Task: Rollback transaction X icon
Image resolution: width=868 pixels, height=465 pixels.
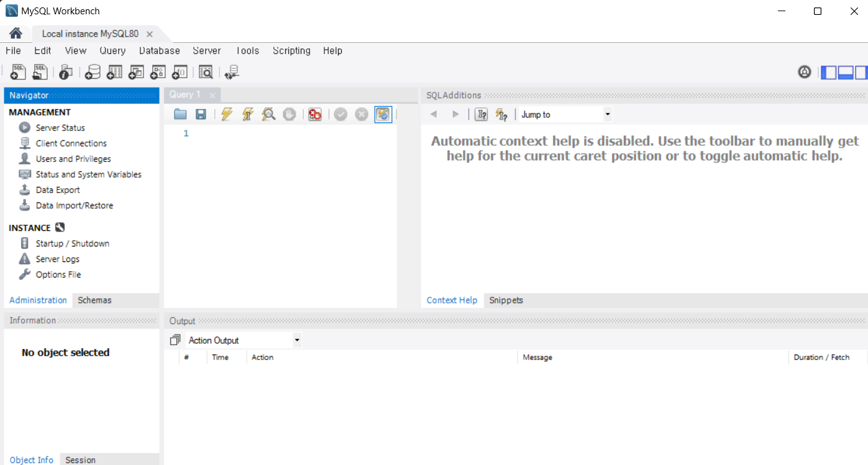Action: pyautogui.click(x=362, y=114)
